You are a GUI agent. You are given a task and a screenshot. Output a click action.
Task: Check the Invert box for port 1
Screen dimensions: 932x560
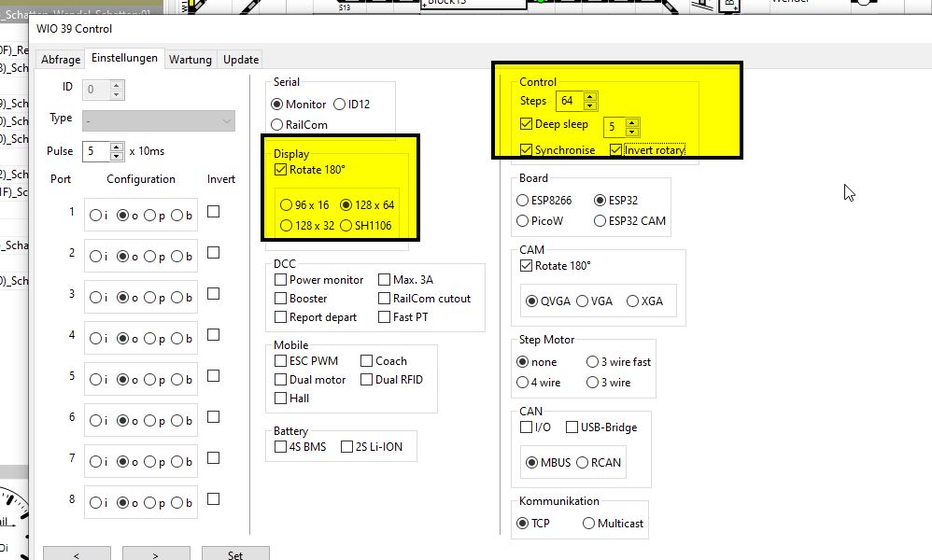pyautogui.click(x=214, y=212)
